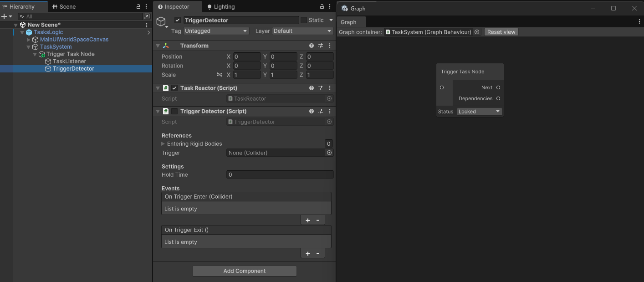644x282 pixels.
Task: Click the Graph container object picker icon
Action: click(x=477, y=32)
